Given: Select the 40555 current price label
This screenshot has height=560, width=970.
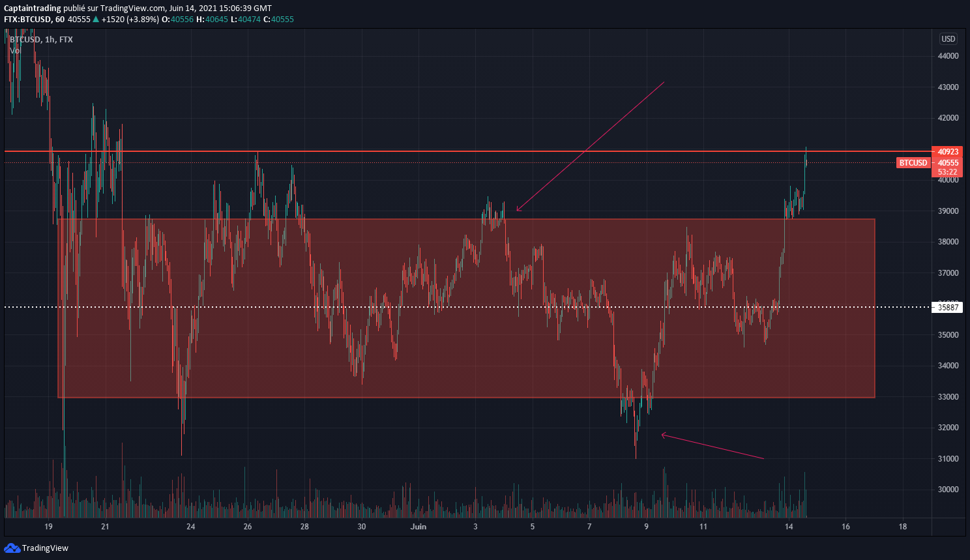Looking at the screenshot, I should click(948, 163).
